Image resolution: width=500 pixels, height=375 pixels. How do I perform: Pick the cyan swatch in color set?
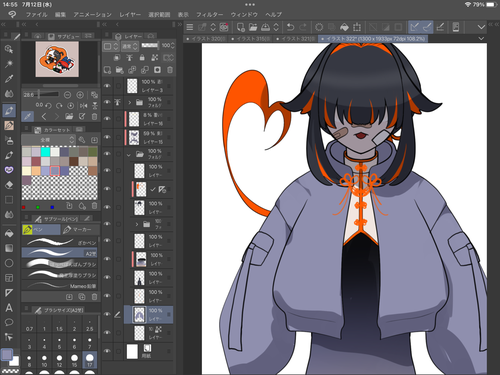pyautogui.click(x=45, y=152)
